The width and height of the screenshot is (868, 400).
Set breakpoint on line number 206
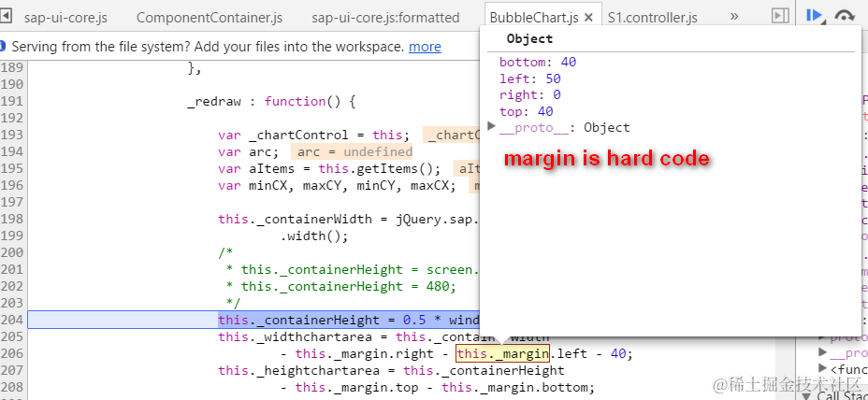11,353
